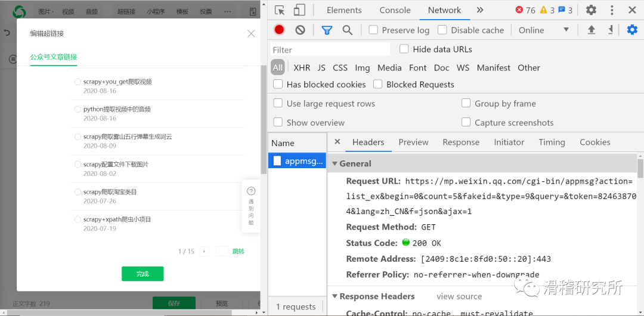
Task: Enable the Disable cache checkbox
Action: (442, 30)
